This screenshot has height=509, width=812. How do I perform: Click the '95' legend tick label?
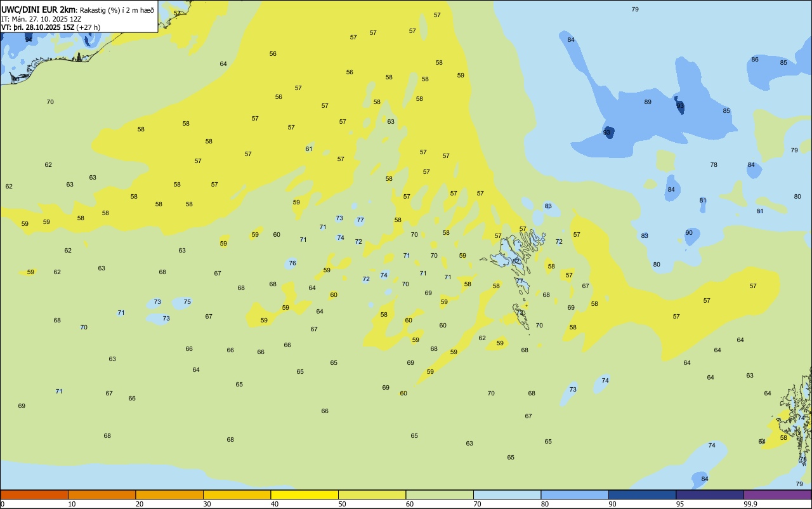pos(680,504)
